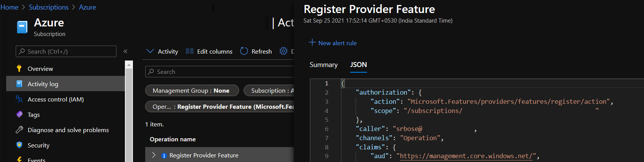Viewport: 644px width, 162px height.
Task: Click the plus icon for New alert rule
Action: 312,43
